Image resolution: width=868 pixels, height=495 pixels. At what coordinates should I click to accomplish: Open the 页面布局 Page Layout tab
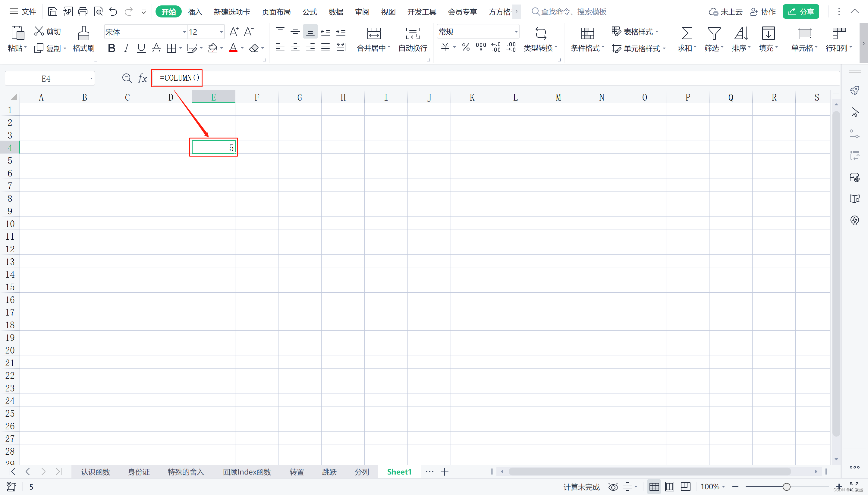pyautogui.click(x=276, y=12)
